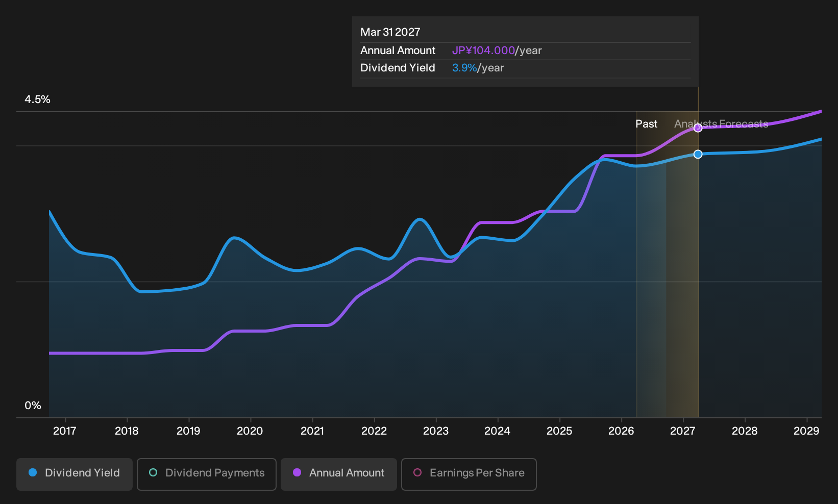
Task: Click the Analysts Forecasts label
Action: point(721,124)
